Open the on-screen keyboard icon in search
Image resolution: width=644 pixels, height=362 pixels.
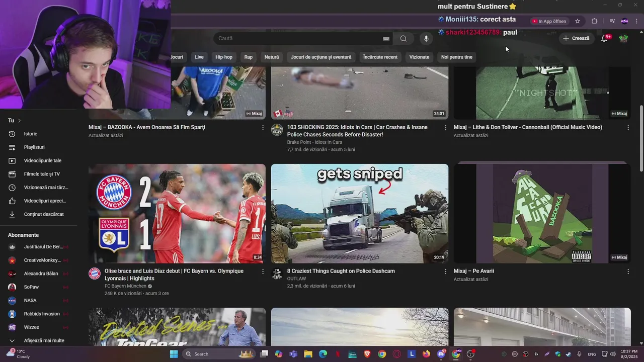point(386,39)
